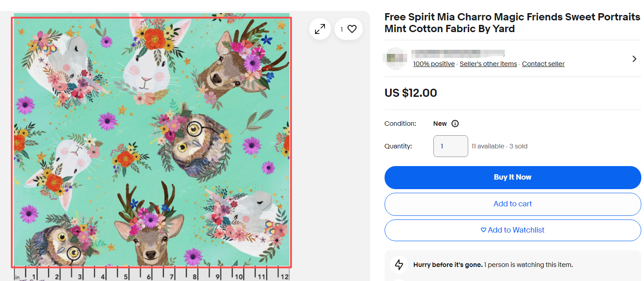Click the "11 available · 3 sold" text
The width and height of the screenshot is (644, 281).
tap(499, 146)
